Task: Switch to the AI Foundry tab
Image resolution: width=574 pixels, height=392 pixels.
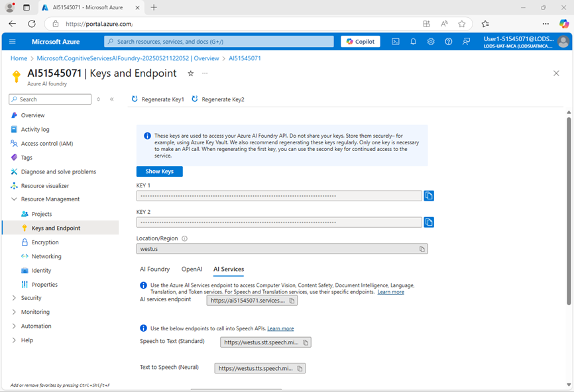Action: [x=155, y=269]
